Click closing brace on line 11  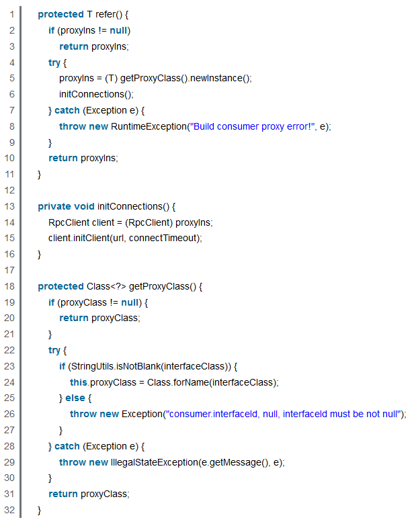pos(39,175)
